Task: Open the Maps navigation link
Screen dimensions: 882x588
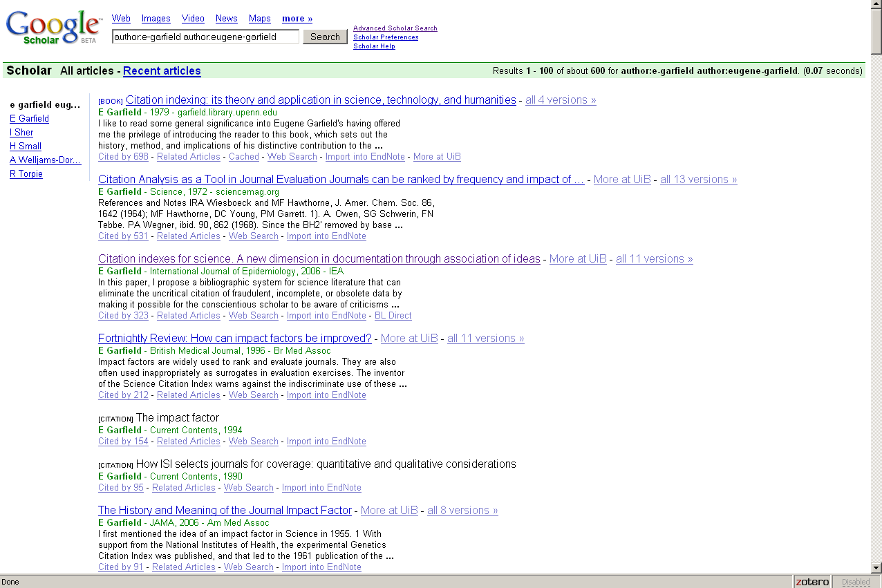Action: [259, 19]
